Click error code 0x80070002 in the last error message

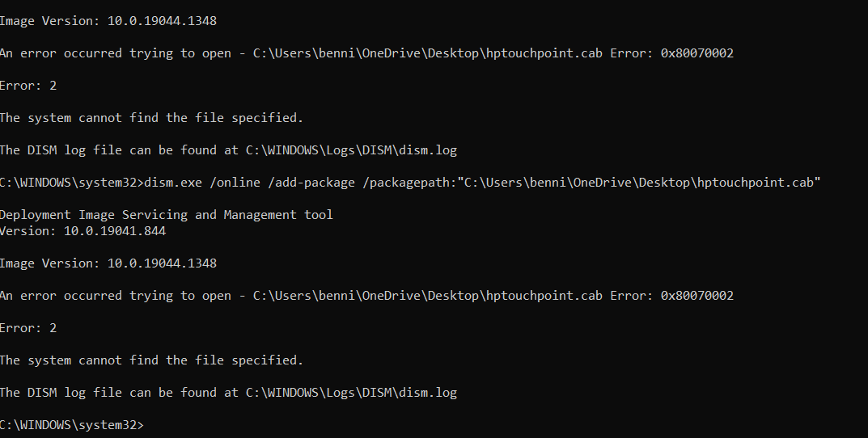(x=697, y=296)
